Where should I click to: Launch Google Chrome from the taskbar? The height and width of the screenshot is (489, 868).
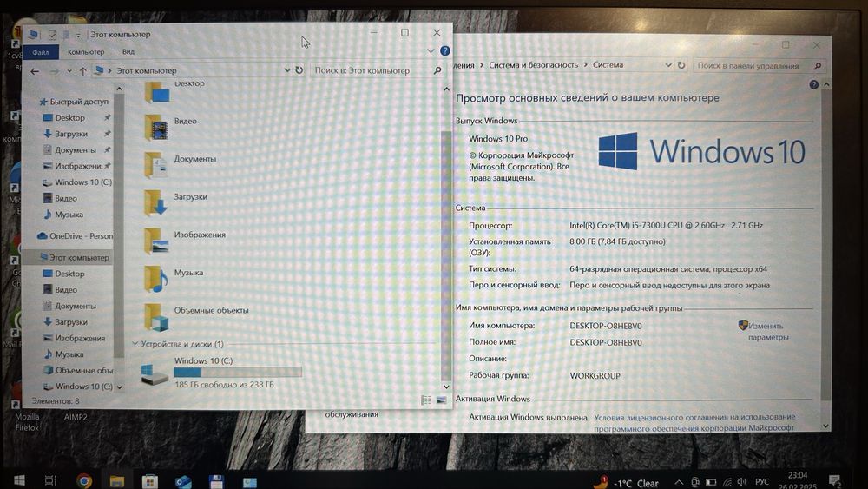click(84, 480)
